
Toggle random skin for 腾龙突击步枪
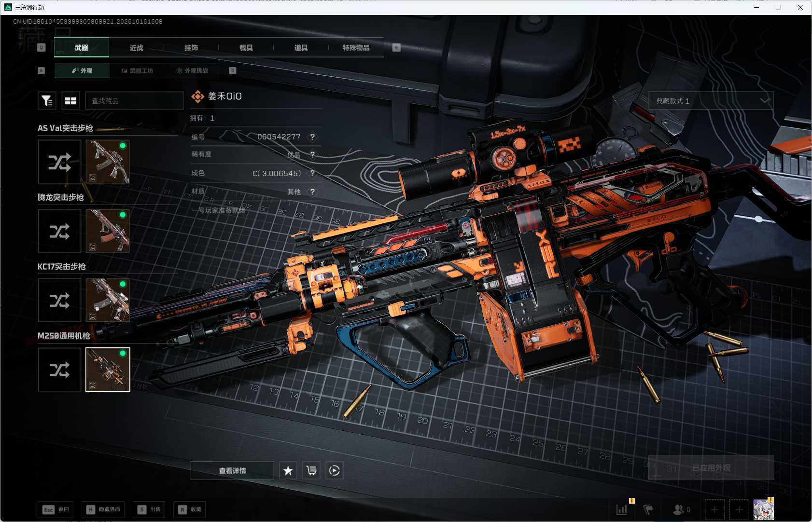59,231
